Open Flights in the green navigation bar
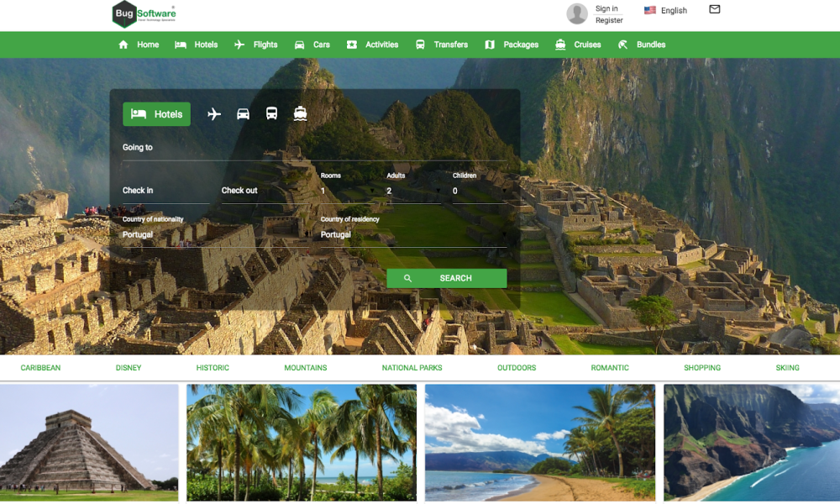Screen dimensions: 840x504 click(x=256, y=45)
